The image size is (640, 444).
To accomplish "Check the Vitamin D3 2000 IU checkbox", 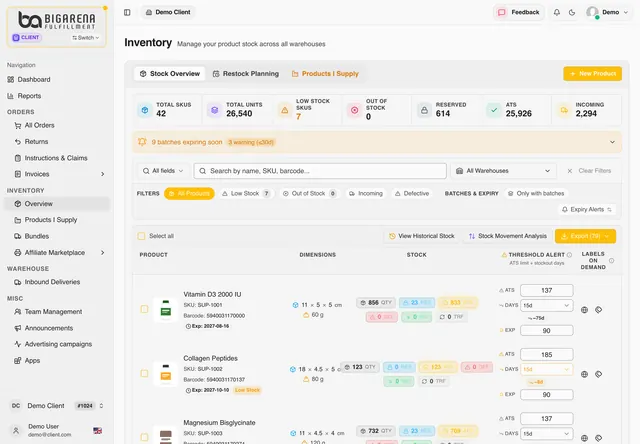I will click(x=144, y=309).
